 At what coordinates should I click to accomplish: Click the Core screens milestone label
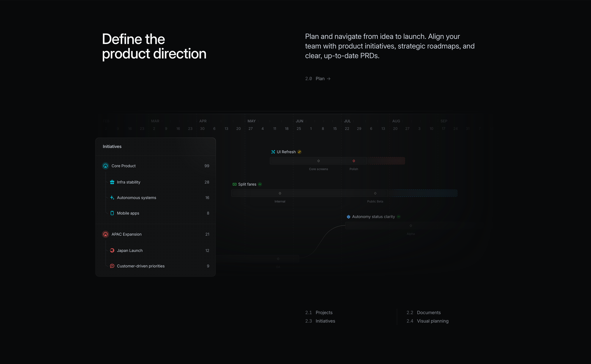(318, 169)
